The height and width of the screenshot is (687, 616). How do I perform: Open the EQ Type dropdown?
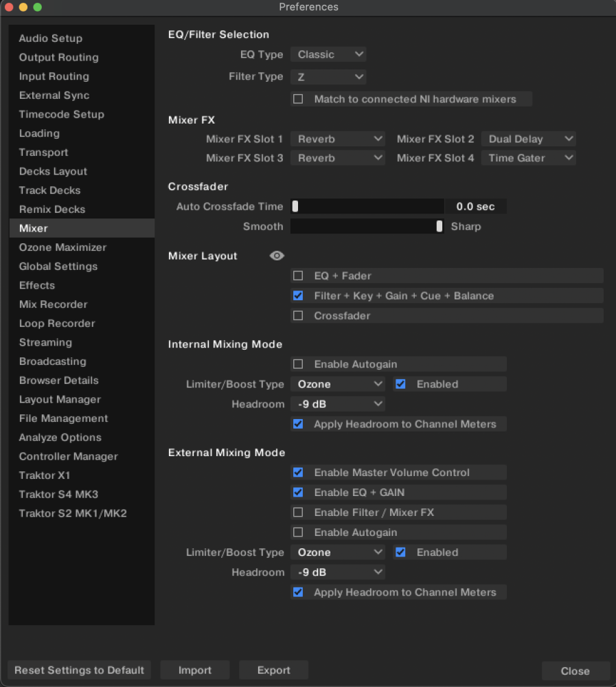328,55
